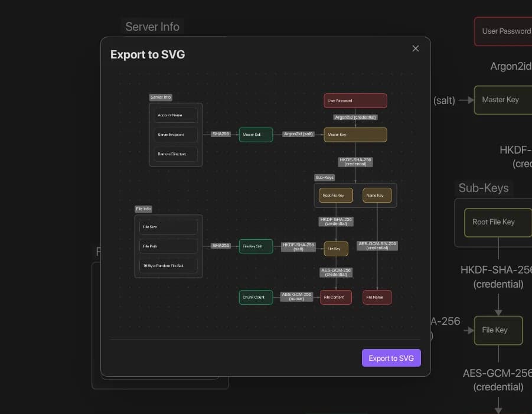Select Root File Key node in preview

[x=336, y=195]
